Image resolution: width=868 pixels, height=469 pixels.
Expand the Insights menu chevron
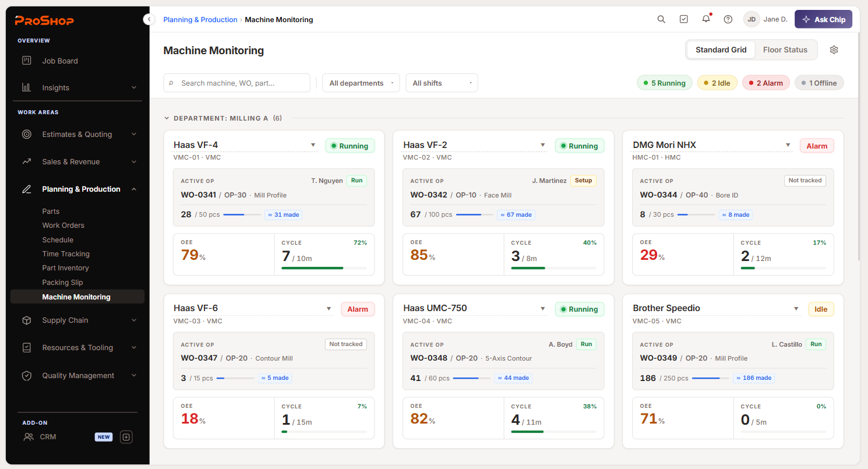click(133, 87)
